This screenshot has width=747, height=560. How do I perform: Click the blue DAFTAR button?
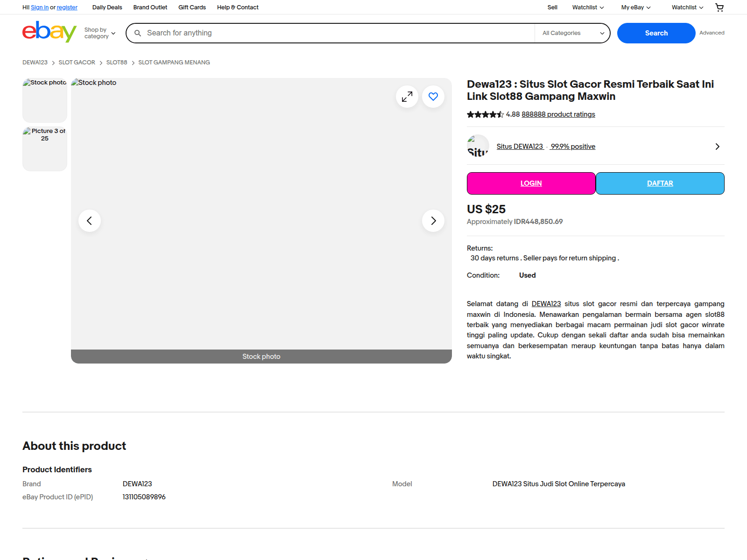[660, 183]
